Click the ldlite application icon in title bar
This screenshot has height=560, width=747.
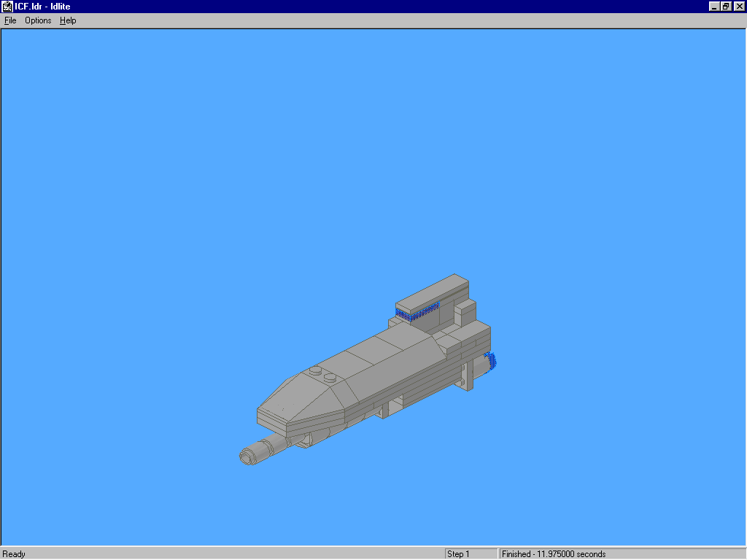(x=7, y=6)
